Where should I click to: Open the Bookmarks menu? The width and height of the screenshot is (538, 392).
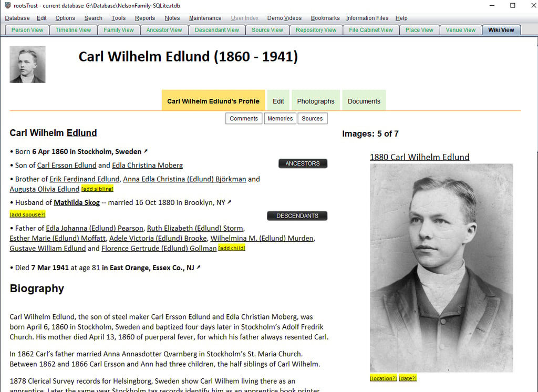325,18
